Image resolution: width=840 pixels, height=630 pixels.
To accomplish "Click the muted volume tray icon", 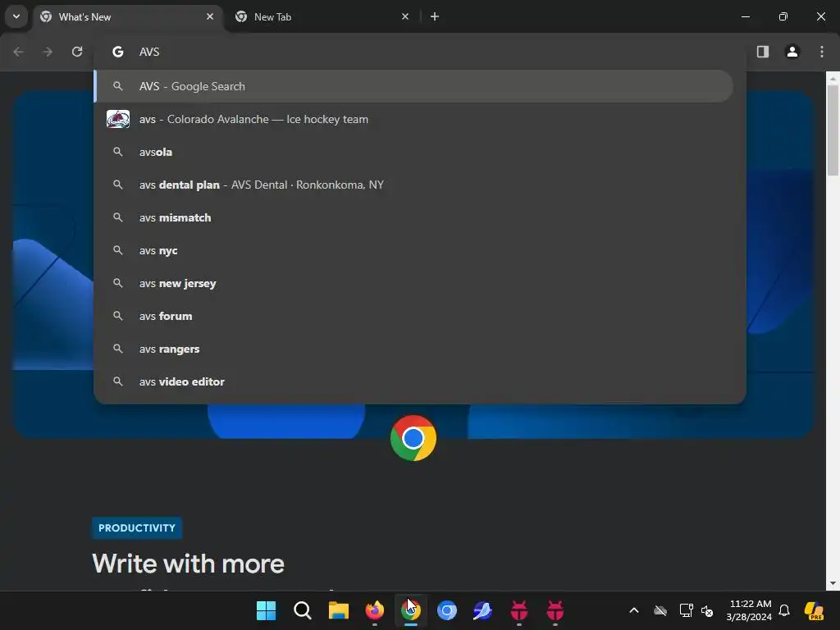I will click(707, 610).
